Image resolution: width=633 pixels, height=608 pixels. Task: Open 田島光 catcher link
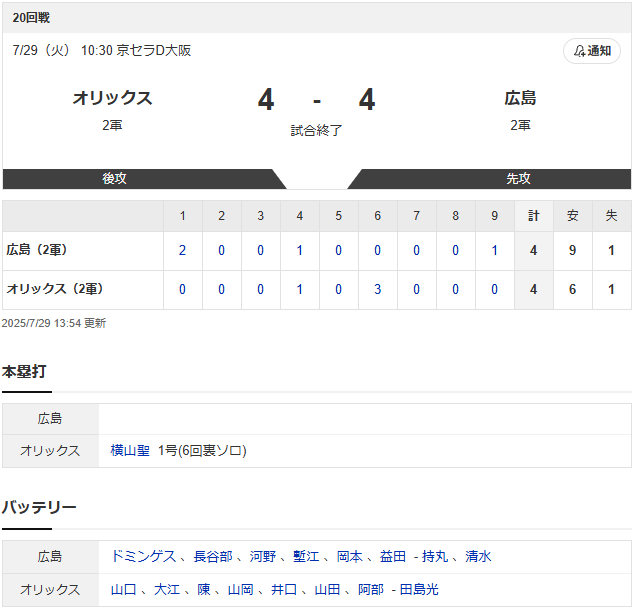click(419, 589)
